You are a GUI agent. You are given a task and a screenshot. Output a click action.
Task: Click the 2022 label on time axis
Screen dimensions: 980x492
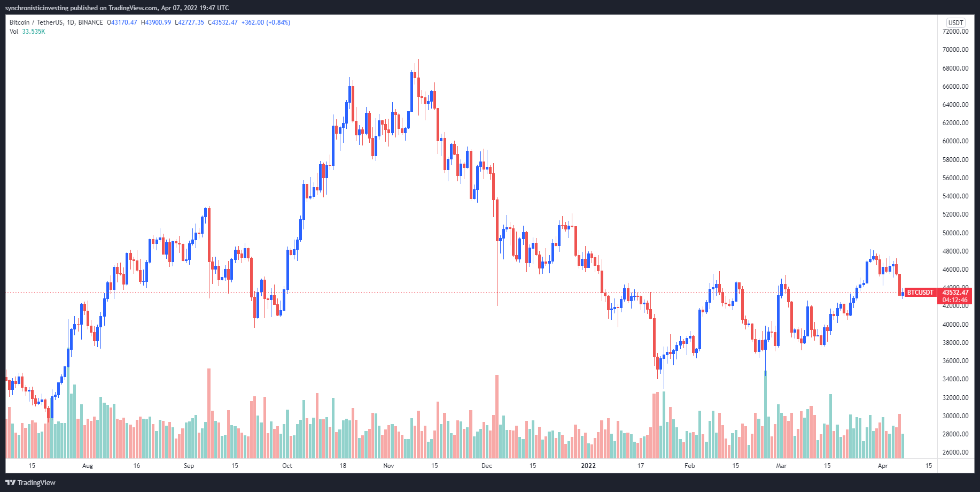tap(588, 466)
